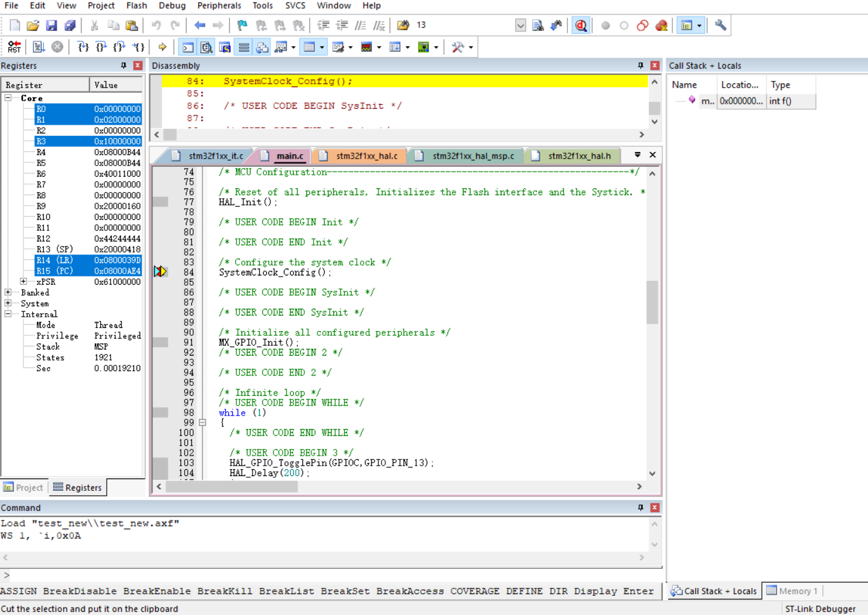Click the Start/Stop Debug Session icon
Viewport: 868px width, 615px height.
pyautogui.click(x=581, y=25)
